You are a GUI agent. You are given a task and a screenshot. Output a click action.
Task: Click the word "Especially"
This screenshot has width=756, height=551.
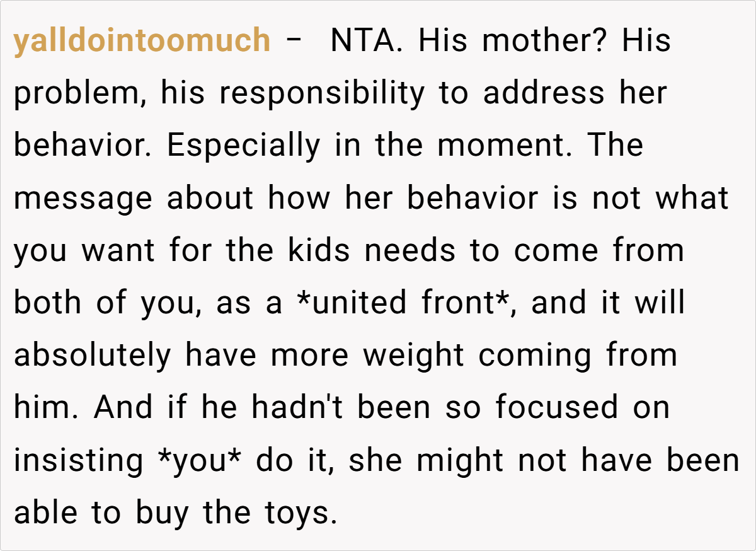(243, 146)
